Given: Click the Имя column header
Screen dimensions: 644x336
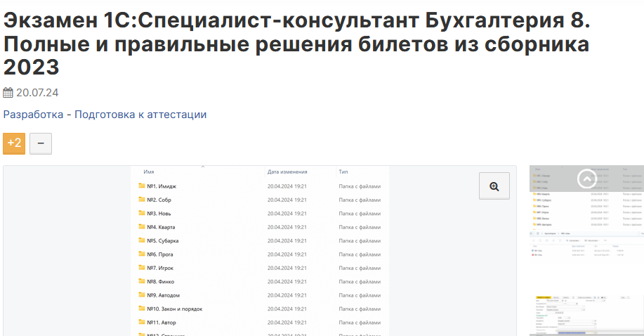Looking at the screenshot, I should tap(149, 172).
